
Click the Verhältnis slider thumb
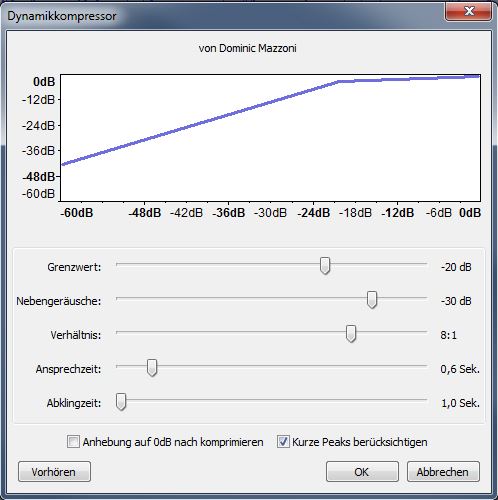[351, 334]
